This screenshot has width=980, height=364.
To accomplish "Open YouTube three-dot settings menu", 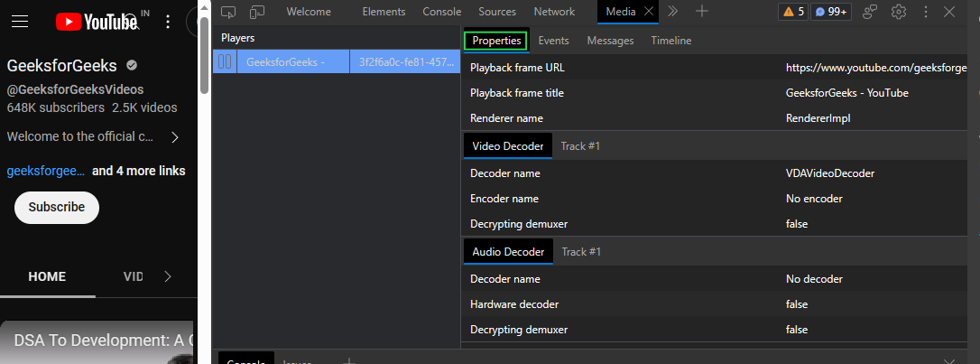I will click(x=168, y=22).
